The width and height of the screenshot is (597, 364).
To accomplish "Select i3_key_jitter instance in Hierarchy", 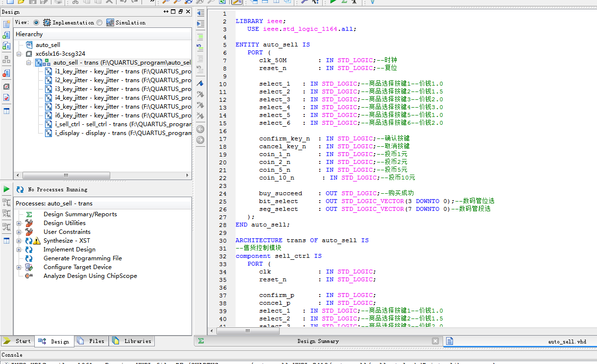I will click(122, 89).
